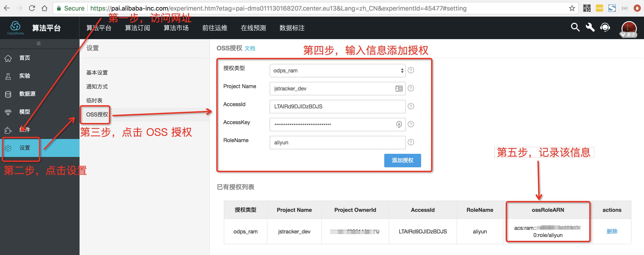Click the customer support headset icon
Viewport: 644px width, 255px height.
point(605,27)
